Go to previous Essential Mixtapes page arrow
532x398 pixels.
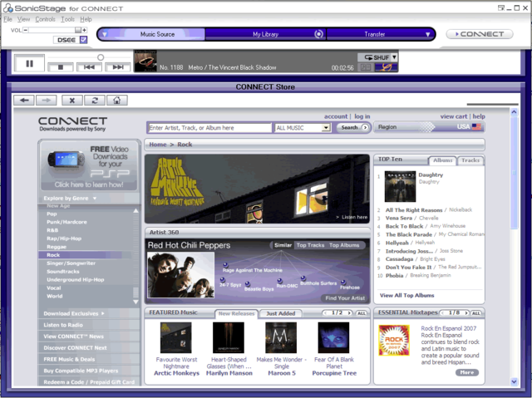[443, 313]
